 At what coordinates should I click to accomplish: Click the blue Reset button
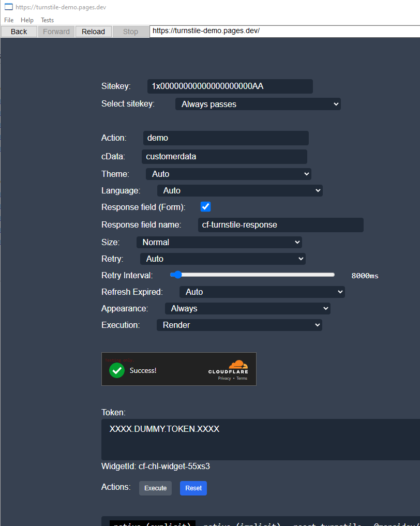[x=193, y=488]
